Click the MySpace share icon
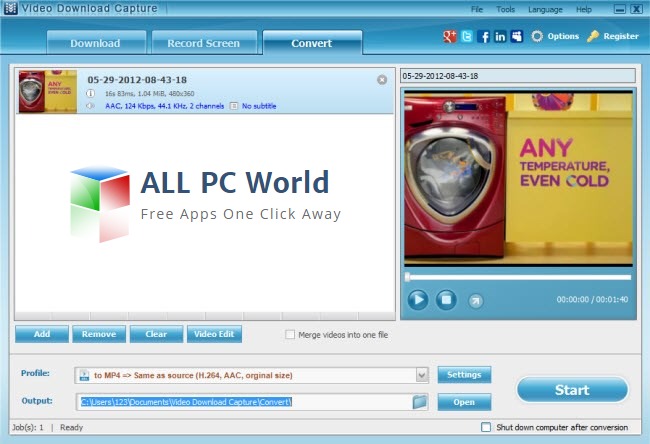Image resolution: width=650 pixels, height=444 pixels. (517, 36)
